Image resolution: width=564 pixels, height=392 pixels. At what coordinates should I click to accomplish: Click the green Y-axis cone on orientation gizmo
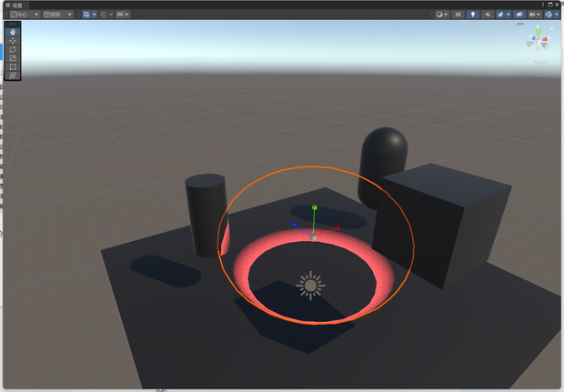click(x=539, y=32)
